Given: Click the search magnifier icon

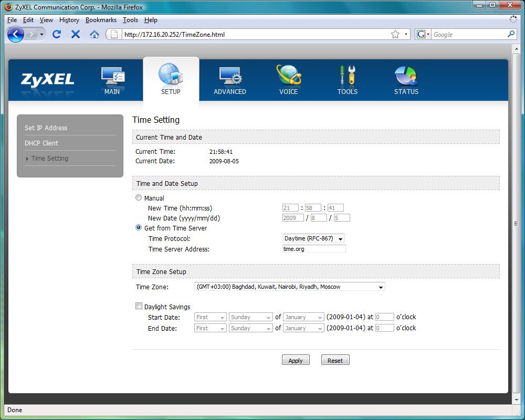Looking at the screenshot, I should click(511, 34).
